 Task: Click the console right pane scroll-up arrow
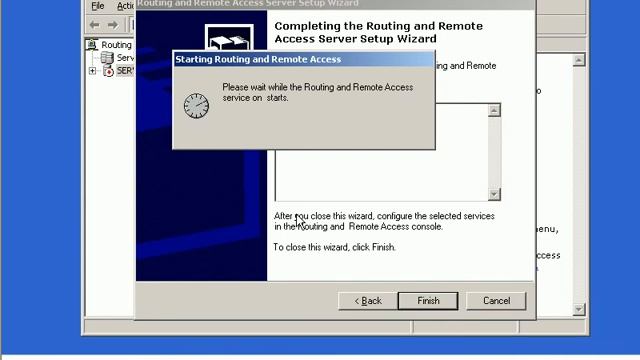point(578,60)
